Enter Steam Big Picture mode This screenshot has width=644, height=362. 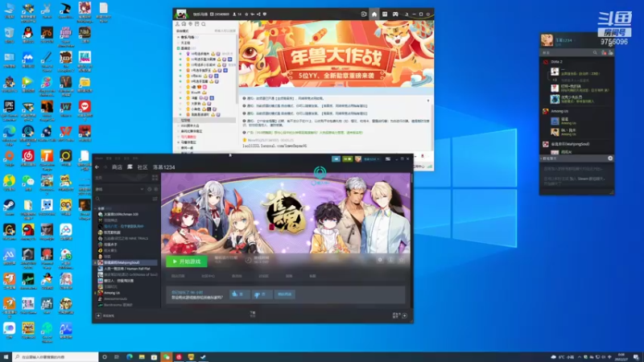click(x=388, y=158)
